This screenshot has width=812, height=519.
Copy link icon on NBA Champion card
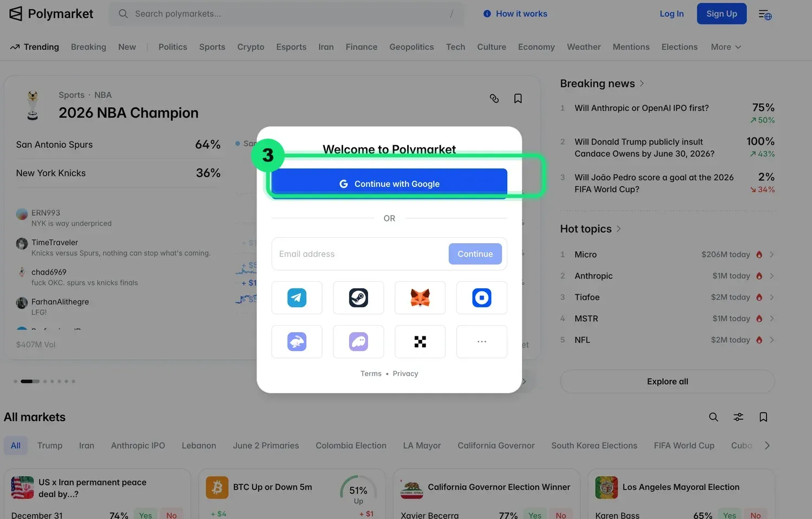[494, 98]
